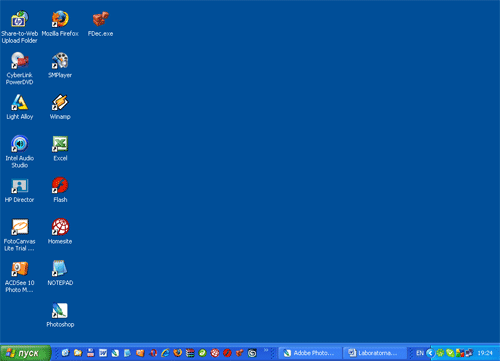
Task: Open the EN language indicator
Action: [x=420, y=353]
